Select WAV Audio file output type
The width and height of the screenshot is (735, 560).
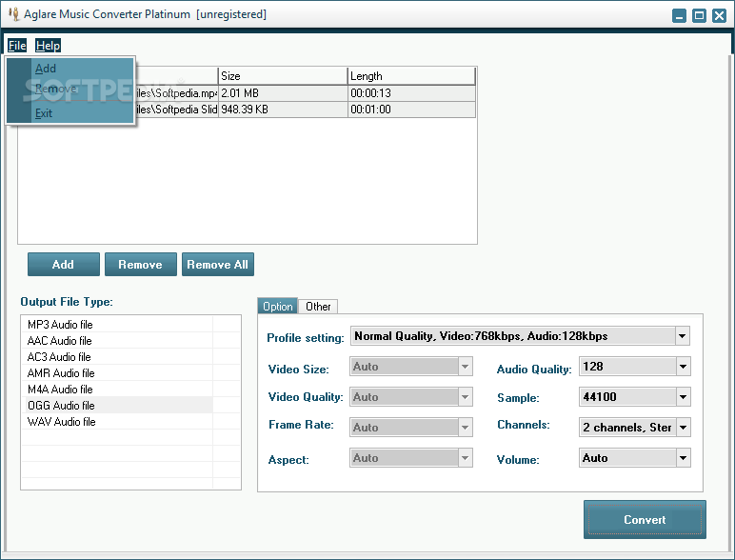pos(117,422)
